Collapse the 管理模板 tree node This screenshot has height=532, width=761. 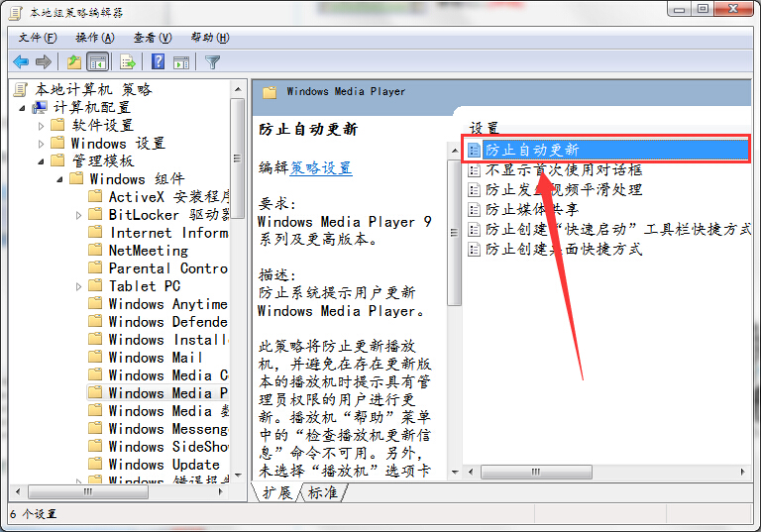pyautogui.click(x=42, y=161)
